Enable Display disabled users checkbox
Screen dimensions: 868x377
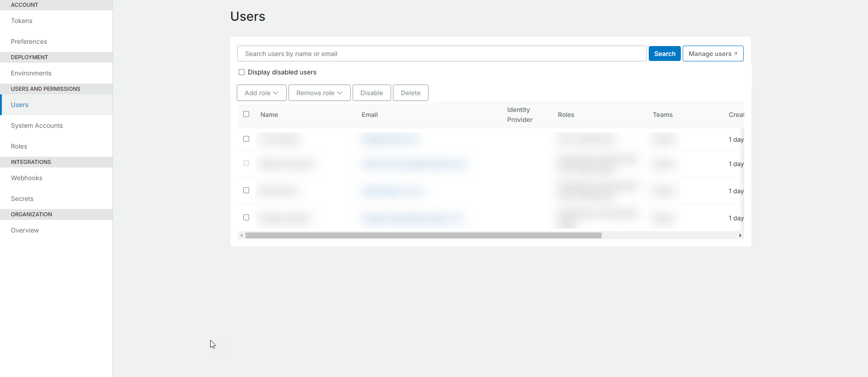pos(241,72)
